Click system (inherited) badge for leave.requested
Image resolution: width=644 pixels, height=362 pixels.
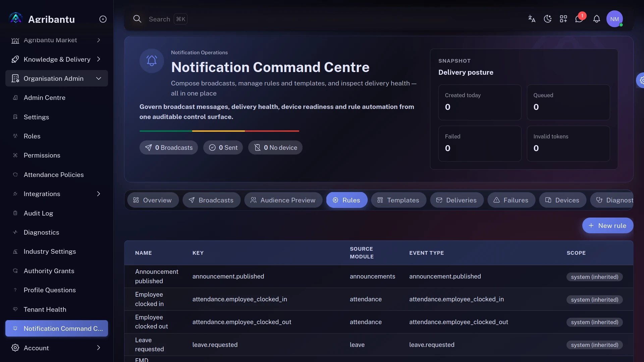pyautogui.click(x=595, y=345)
